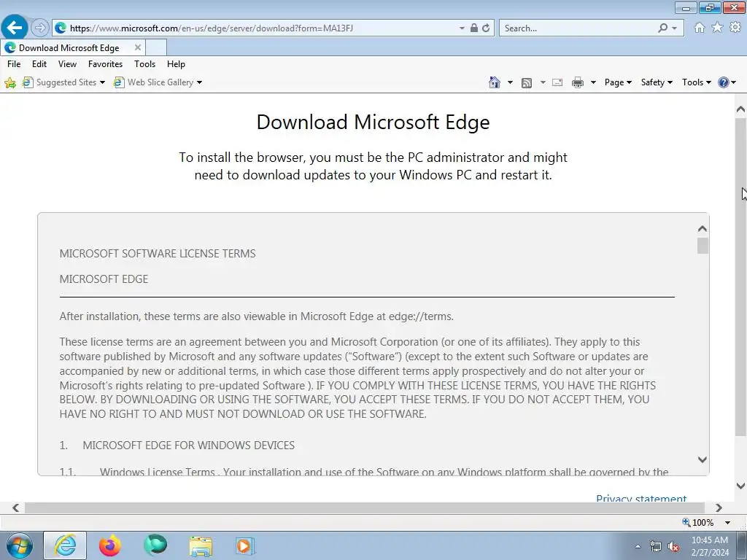This screenshot has width=747, height=560.
Task: Open Home via top-right house icon
Action: tap(700, 28)
